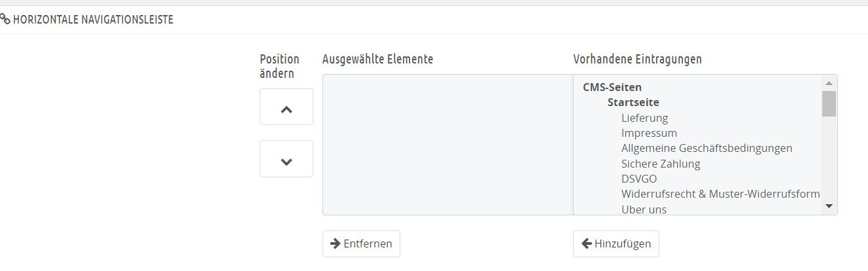Select Impressum in the list
Viewport: 868px width, 271px height.
(649, 133)
